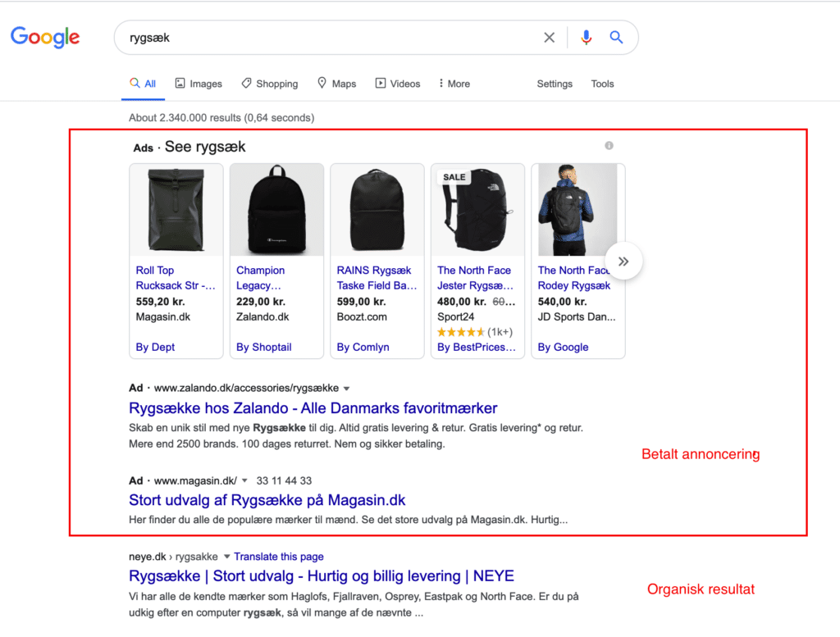The width and height of the screenshot is (840, 637).
Task: Click the star rating on the Sport24 ad
Action: click(461, 332)
